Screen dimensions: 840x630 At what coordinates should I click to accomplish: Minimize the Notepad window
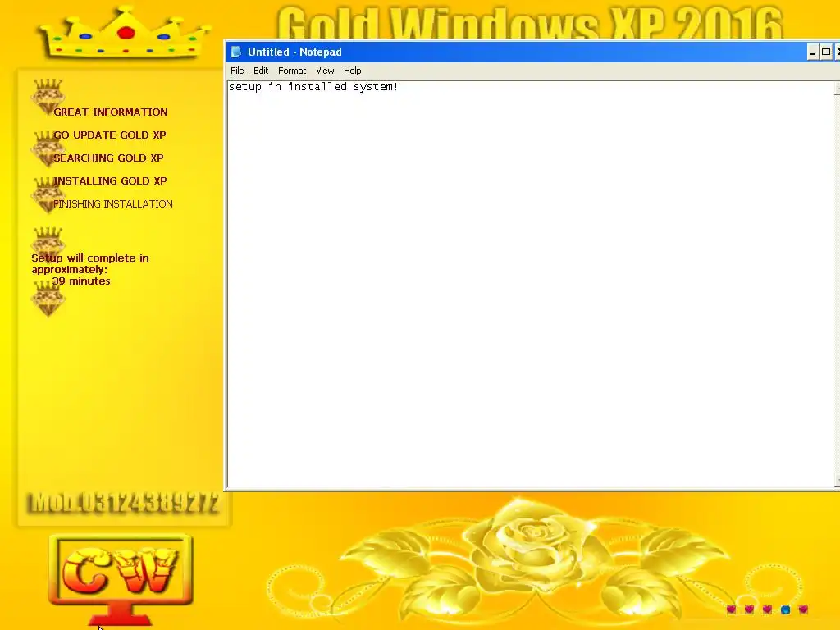(x=813, y=52)
